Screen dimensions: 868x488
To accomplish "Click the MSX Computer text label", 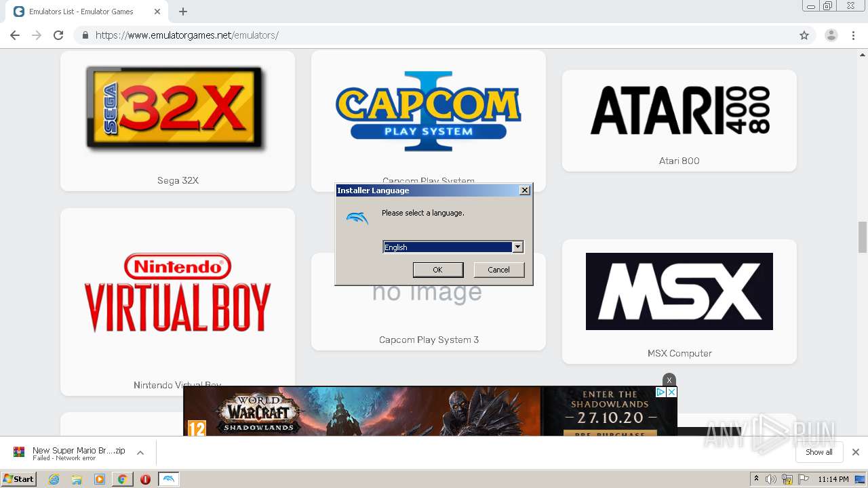I will click(x=679, y=353).
